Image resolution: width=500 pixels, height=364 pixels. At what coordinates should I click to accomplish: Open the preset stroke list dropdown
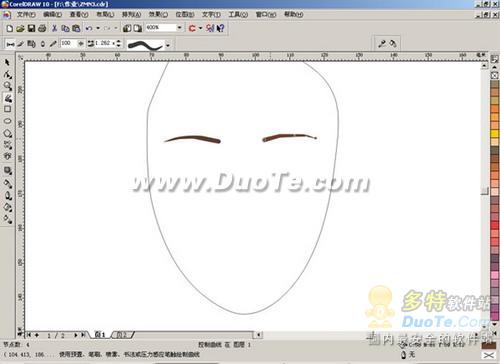tap(168, 45)
